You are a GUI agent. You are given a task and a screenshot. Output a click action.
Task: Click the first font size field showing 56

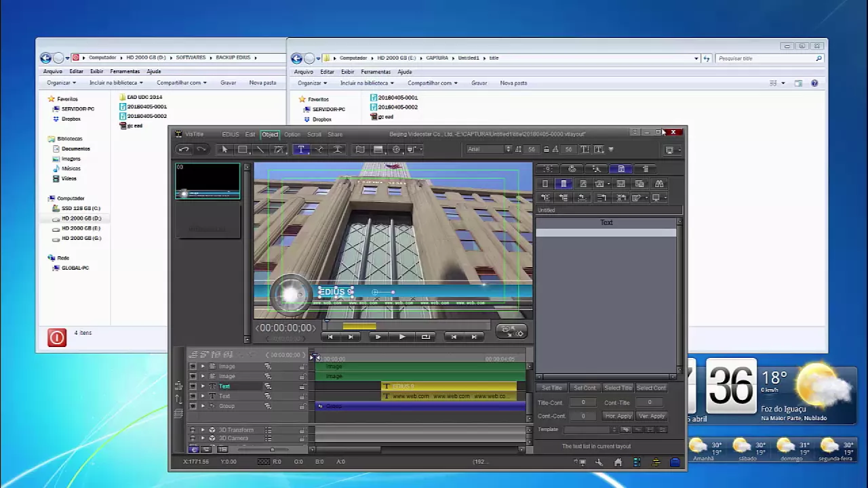point(531,149)
